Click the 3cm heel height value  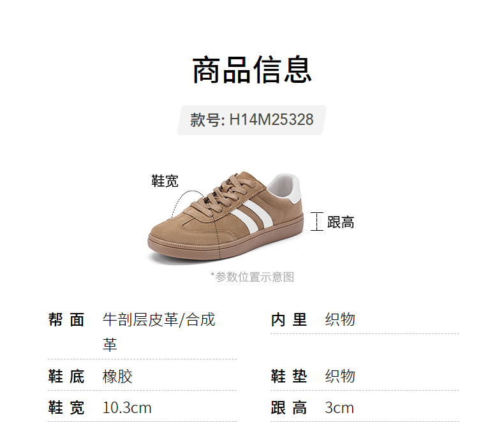tap(339, 408)
